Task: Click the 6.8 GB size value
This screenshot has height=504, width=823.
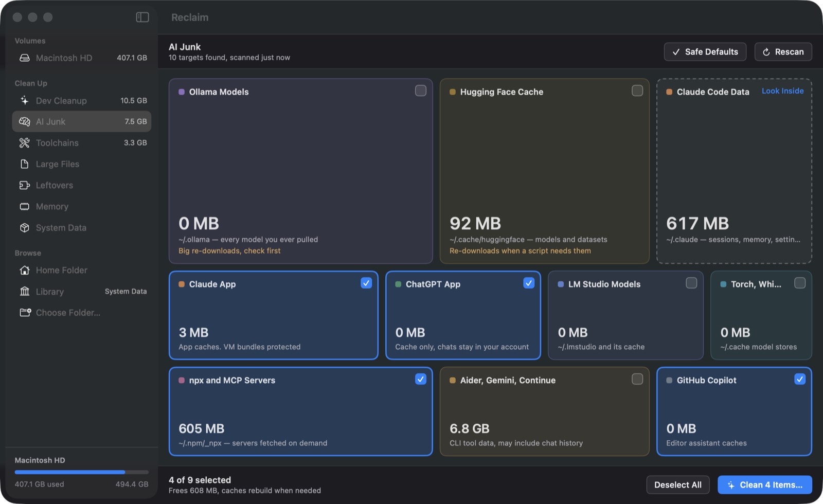Action: 470,428
